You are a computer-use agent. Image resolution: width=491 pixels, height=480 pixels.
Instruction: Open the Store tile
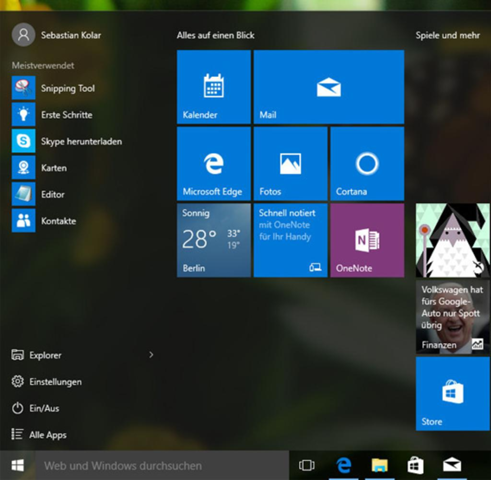tap(453, 394)
